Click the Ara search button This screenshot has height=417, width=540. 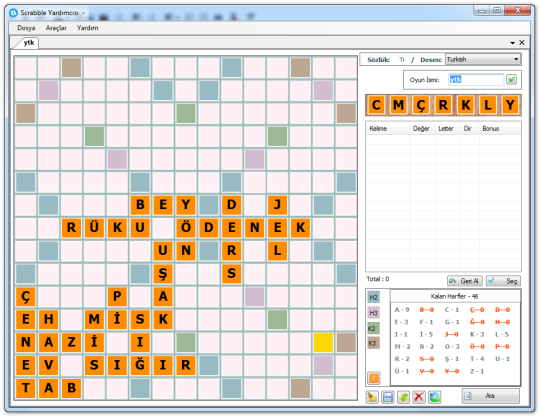(490, 396)
